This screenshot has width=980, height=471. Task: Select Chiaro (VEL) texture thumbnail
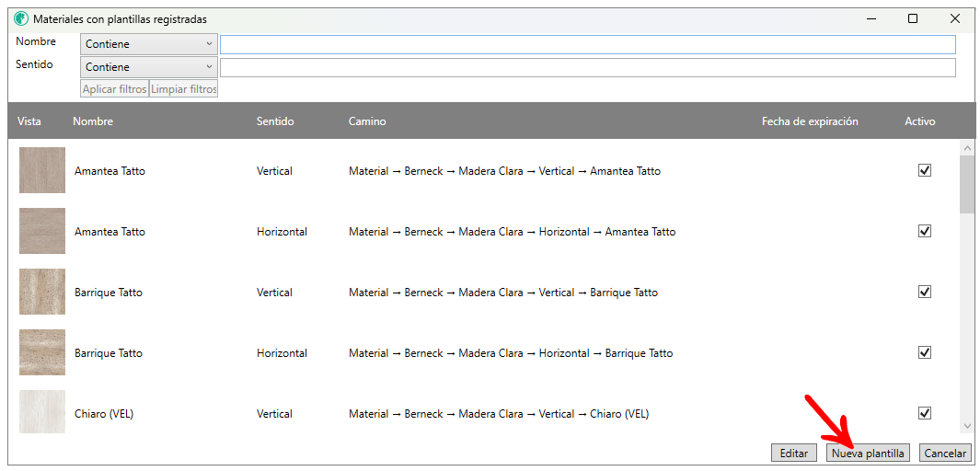click(x=42, y=411)
